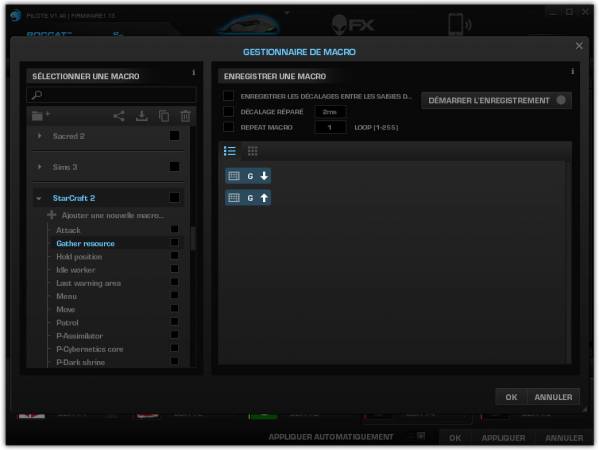Viewport: 599px width, 450px height.
Task: Click the Repeat Macro loop count field
Action: [330, 127]
